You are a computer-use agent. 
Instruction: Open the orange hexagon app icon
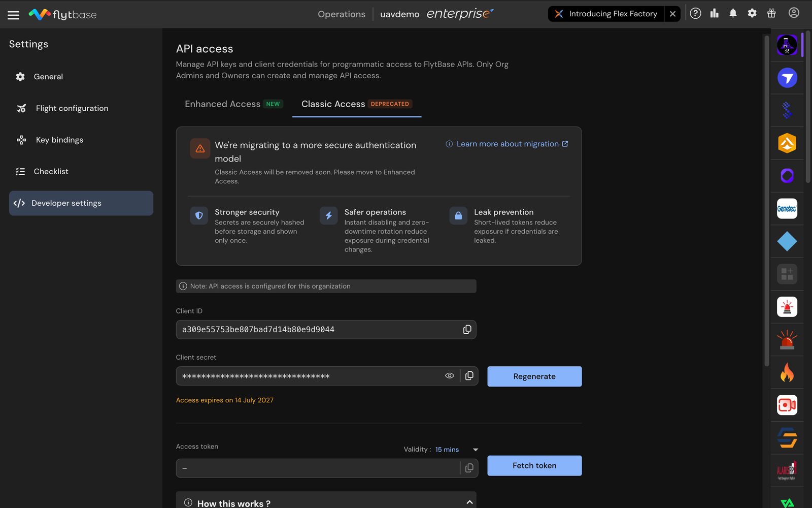click(787, 143)
